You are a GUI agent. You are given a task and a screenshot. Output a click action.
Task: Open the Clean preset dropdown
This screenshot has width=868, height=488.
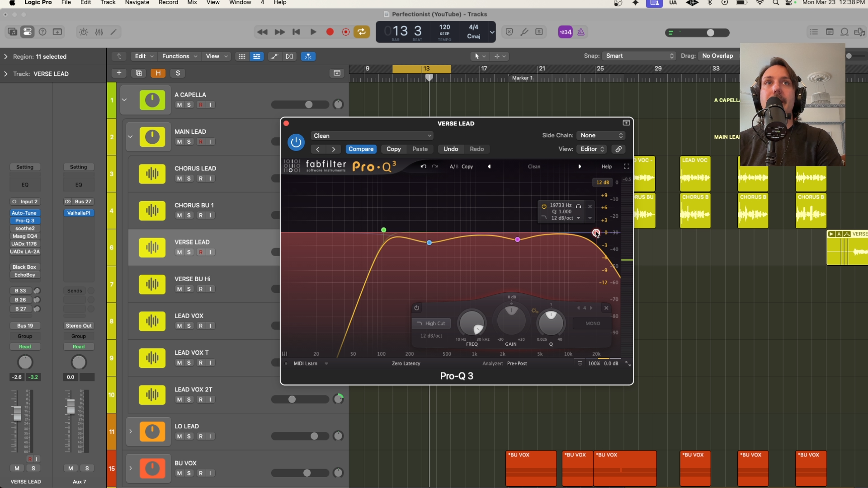pyautogui.click(x=372, y=136)
